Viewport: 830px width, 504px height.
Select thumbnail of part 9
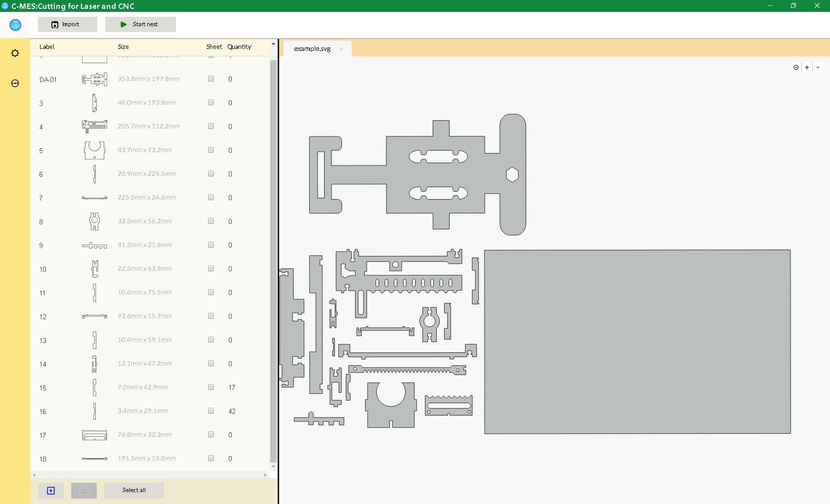click(94, 245)
